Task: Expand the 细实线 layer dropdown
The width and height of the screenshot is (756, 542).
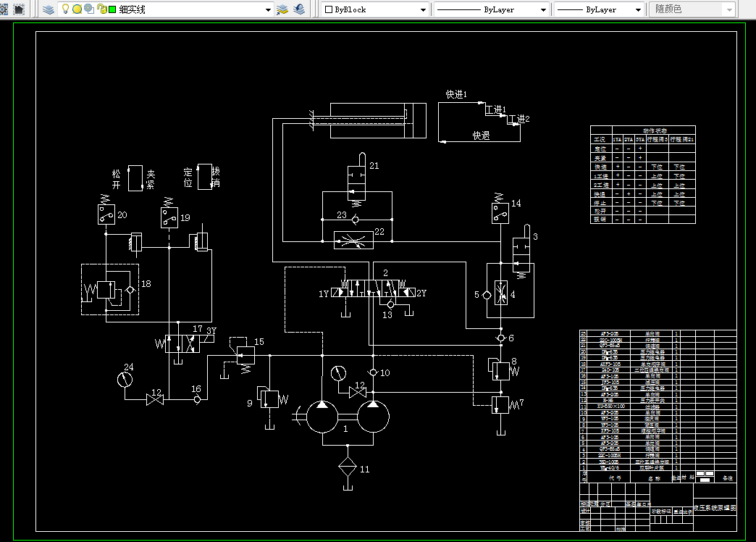Action: pyautogui.click(x=268, y=9)
